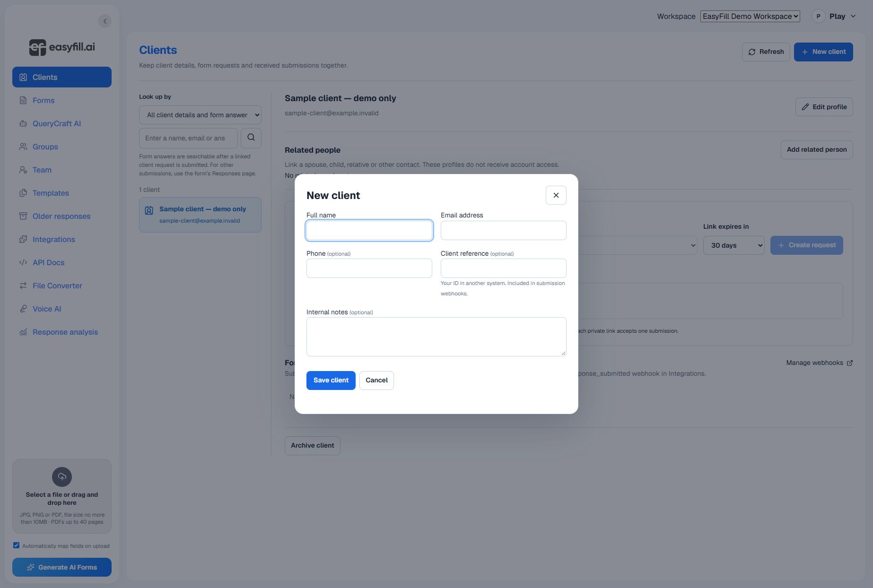Click the Create request button
The width and height of the screenshot is (873, 588).
807,245
